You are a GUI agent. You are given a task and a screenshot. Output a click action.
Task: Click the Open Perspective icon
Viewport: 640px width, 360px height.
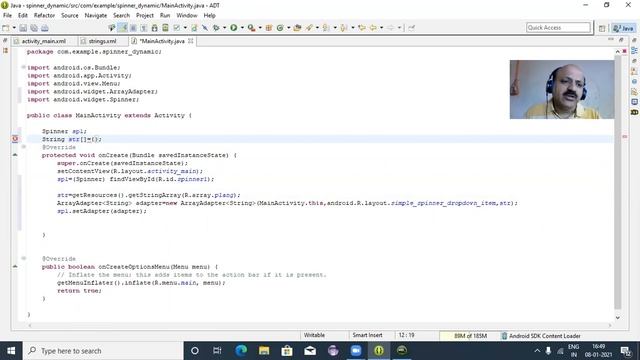pyautogui.click(x=602, y=28)
